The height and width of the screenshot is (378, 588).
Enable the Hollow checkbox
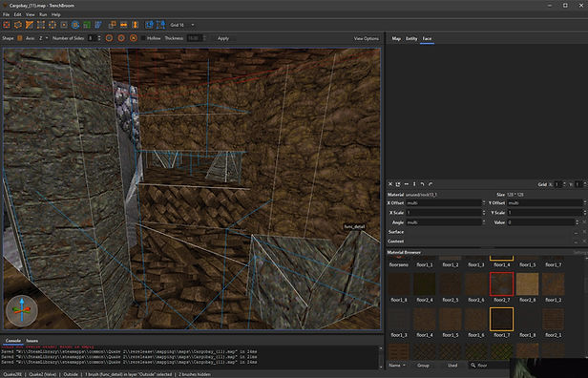[143, 38]
